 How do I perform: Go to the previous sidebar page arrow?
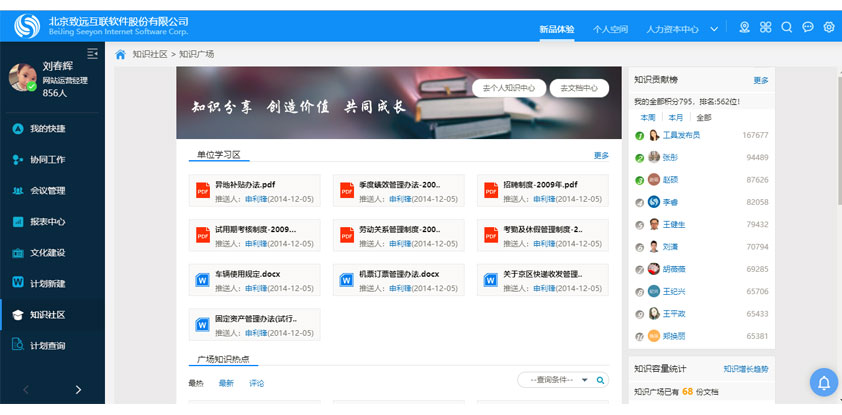pos(26,390)
